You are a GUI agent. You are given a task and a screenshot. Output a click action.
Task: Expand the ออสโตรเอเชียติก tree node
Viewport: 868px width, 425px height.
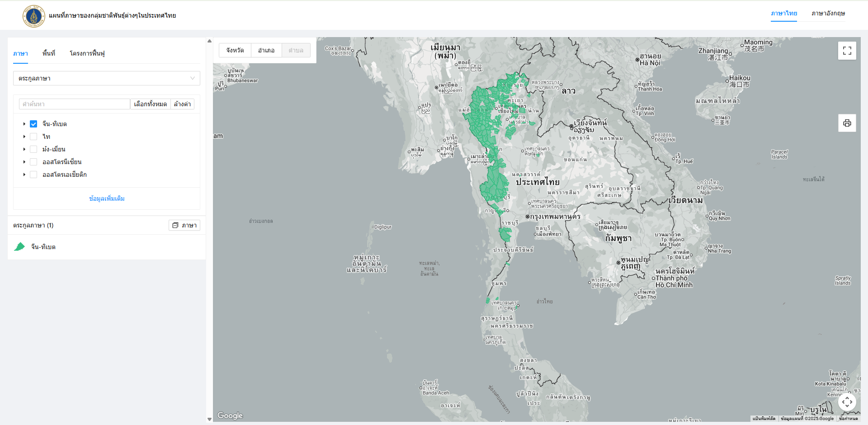pyautogui.click(x=24, y=175)
